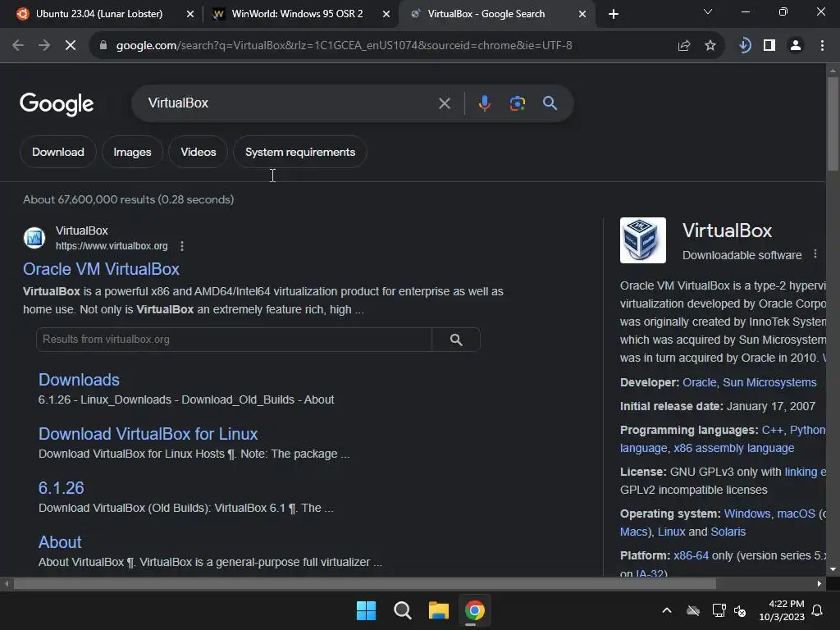
Task: Open options for the virtualbox.org result
Action: [182, 246]
